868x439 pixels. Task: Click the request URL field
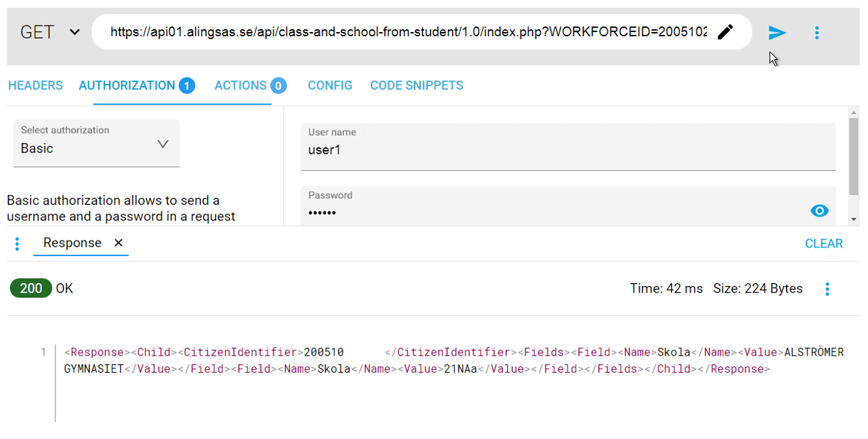click(x=409, y=32)
